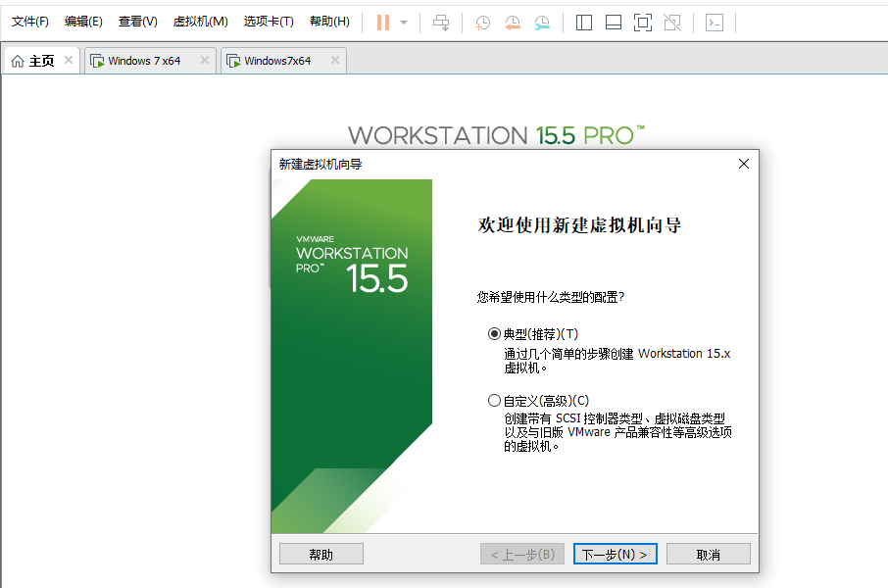Click the 欢迎使用新建虚拟机向导 heading

coord(579,224)
